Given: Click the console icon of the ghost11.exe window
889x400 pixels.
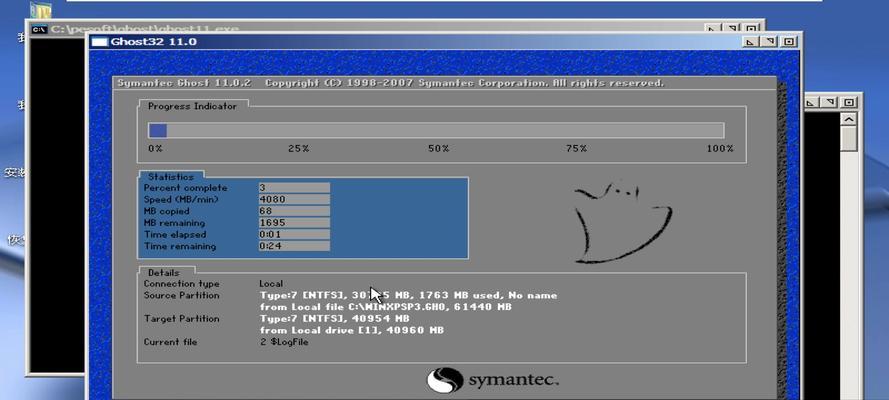Looking at the screenshot, I should click(39, 28).
